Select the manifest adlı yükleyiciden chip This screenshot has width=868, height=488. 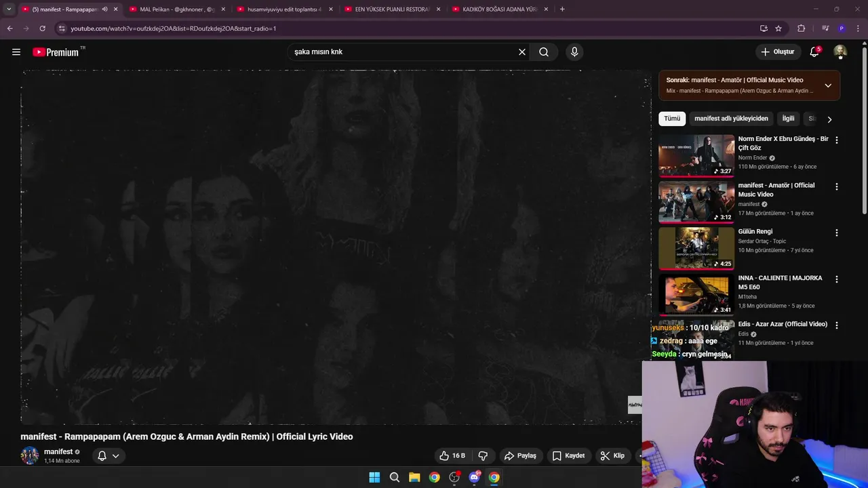point(731,119)
